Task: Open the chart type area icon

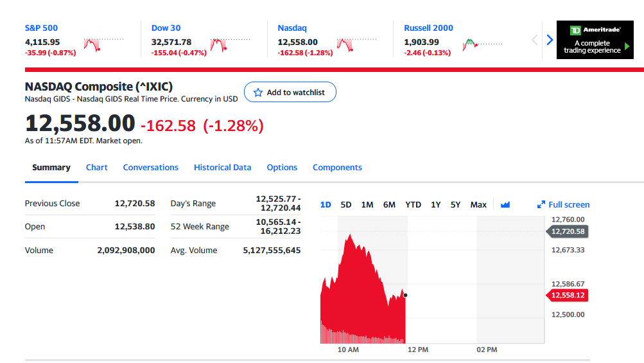Action: pos(505,205)
